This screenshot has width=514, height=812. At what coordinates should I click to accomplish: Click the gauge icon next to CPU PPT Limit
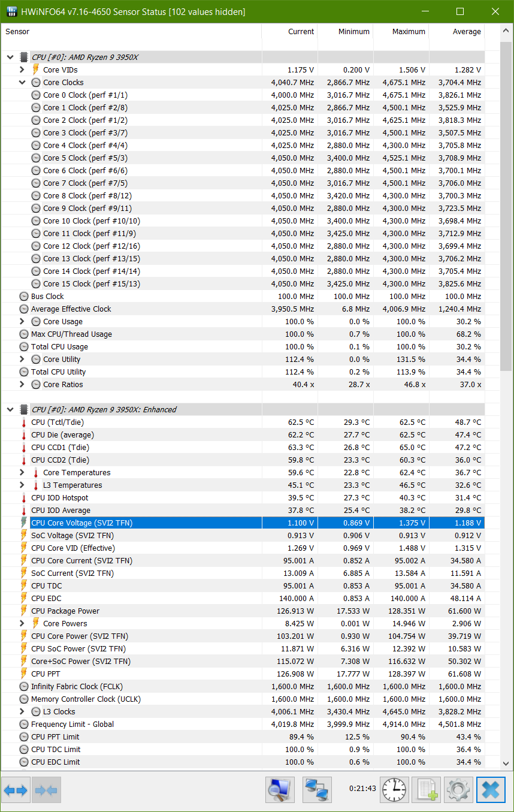tap(24, 737)
